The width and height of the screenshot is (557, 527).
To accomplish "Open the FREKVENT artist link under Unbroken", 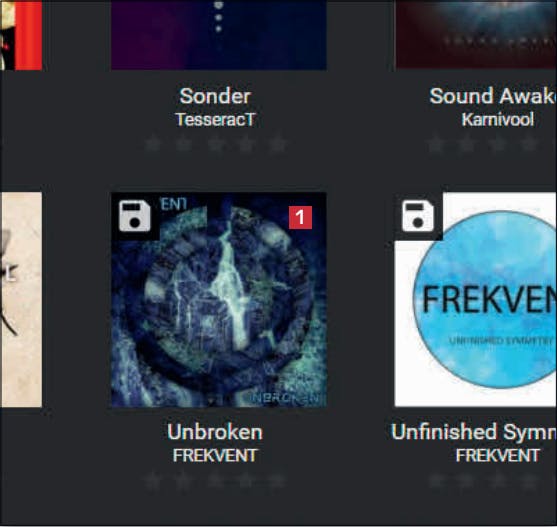I will pos(215,455).
